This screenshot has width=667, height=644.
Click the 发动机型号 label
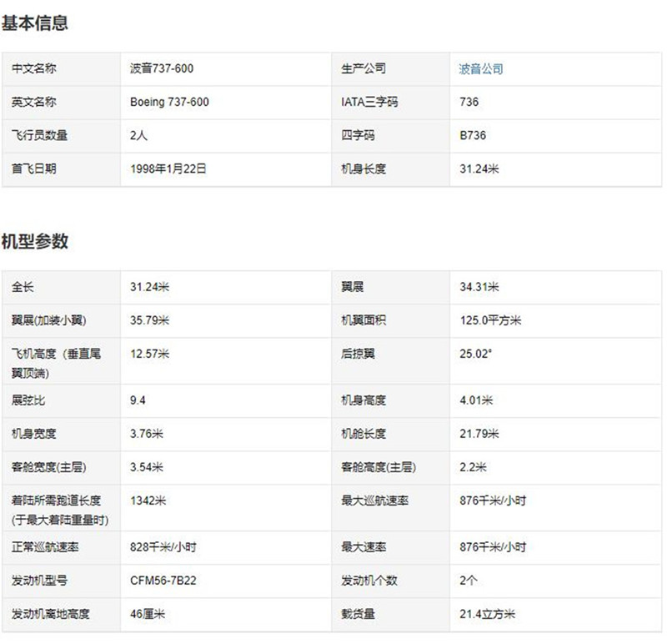(x=39, y=581)
